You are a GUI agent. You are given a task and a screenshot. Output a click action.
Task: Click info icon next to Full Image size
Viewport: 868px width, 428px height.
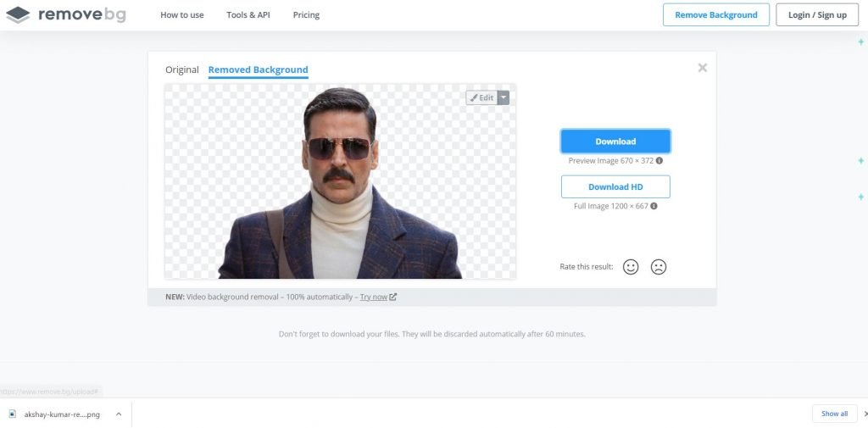654,206
